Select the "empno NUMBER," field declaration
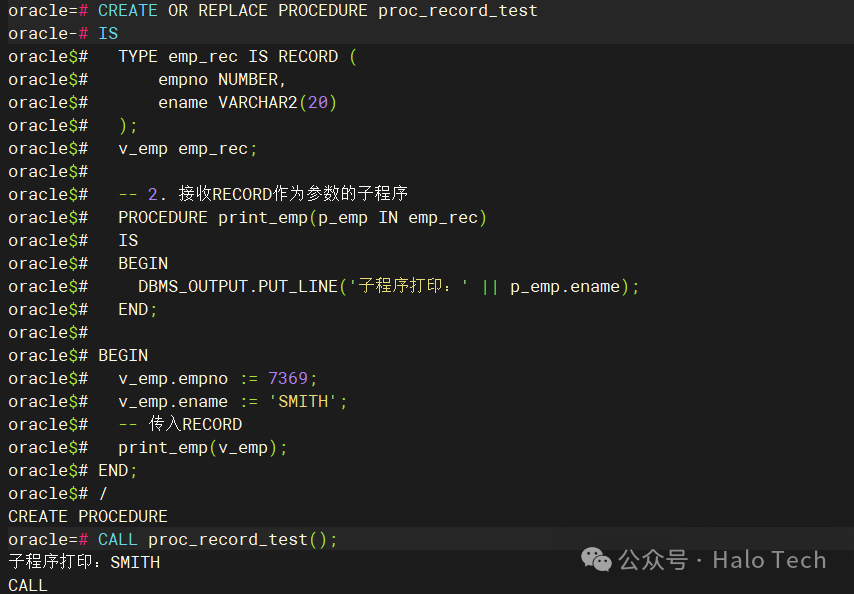Screen dimensions: 854x594 coord(222,79)
